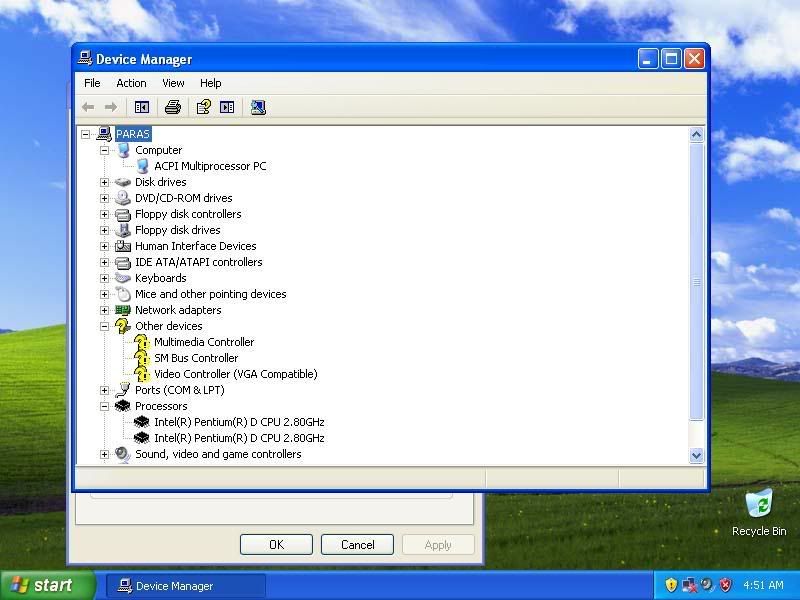Click the Security Center shield tray icon
The width and height of the screenshot is (800, 600).
(671, 585)
